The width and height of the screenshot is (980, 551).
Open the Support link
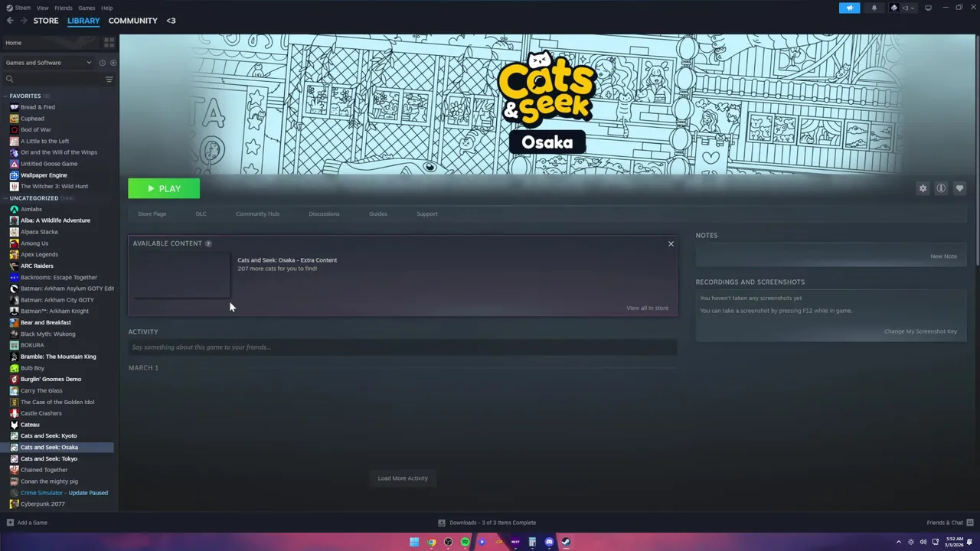click(427, 214)
